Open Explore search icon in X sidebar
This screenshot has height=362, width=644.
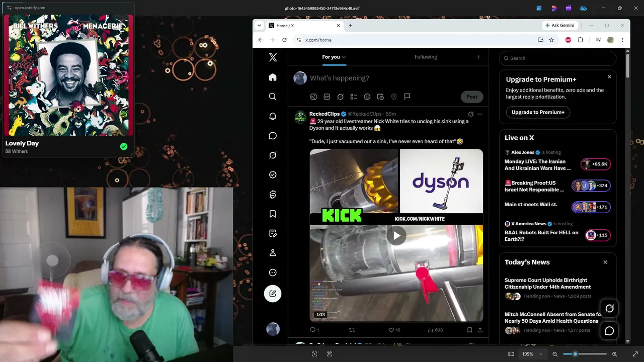point(273,97)
